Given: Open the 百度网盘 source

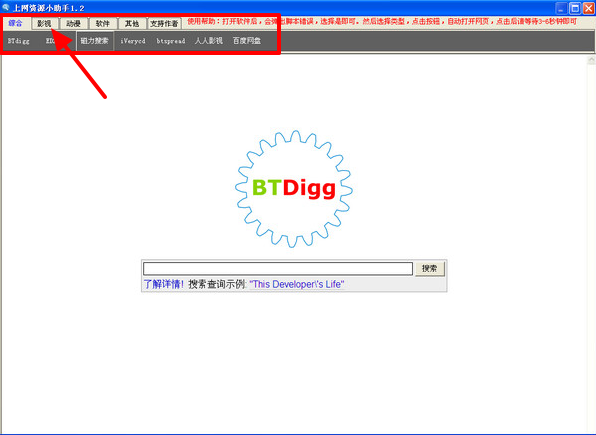Looking at the screenshot, I should [247, 41].
